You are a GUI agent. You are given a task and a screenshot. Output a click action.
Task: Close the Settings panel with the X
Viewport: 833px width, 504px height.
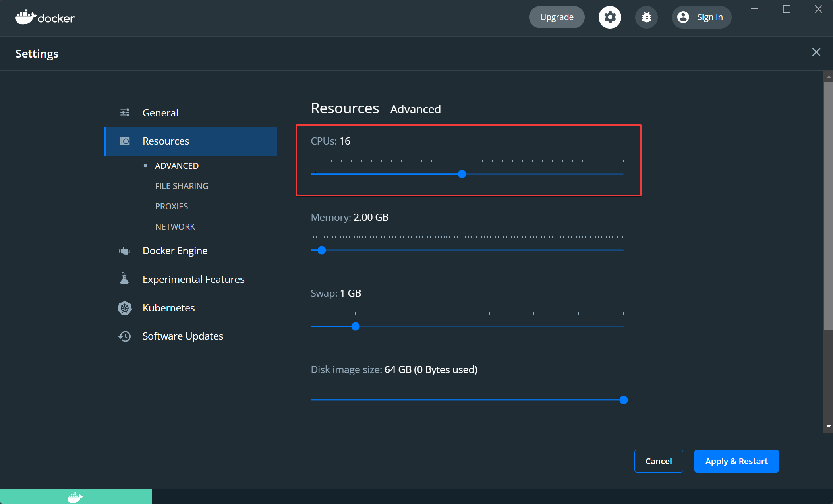point(816,52)
